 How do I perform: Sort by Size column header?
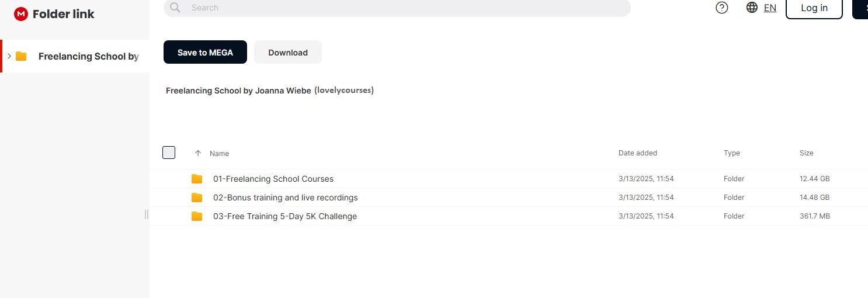click(806, 153)
